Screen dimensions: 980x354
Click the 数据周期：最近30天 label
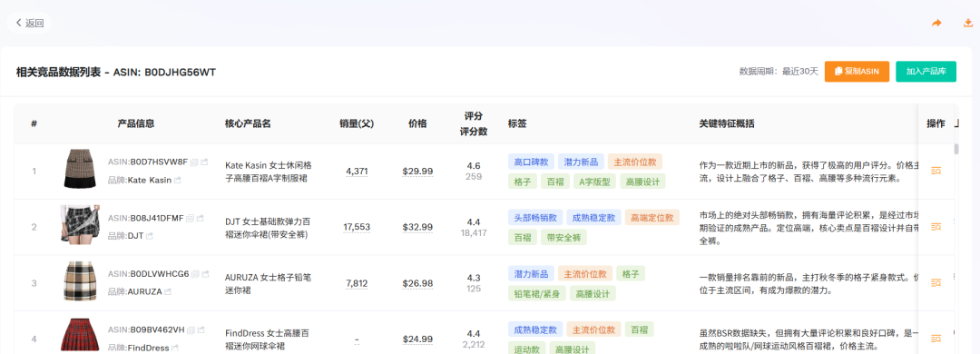point(779,72)
